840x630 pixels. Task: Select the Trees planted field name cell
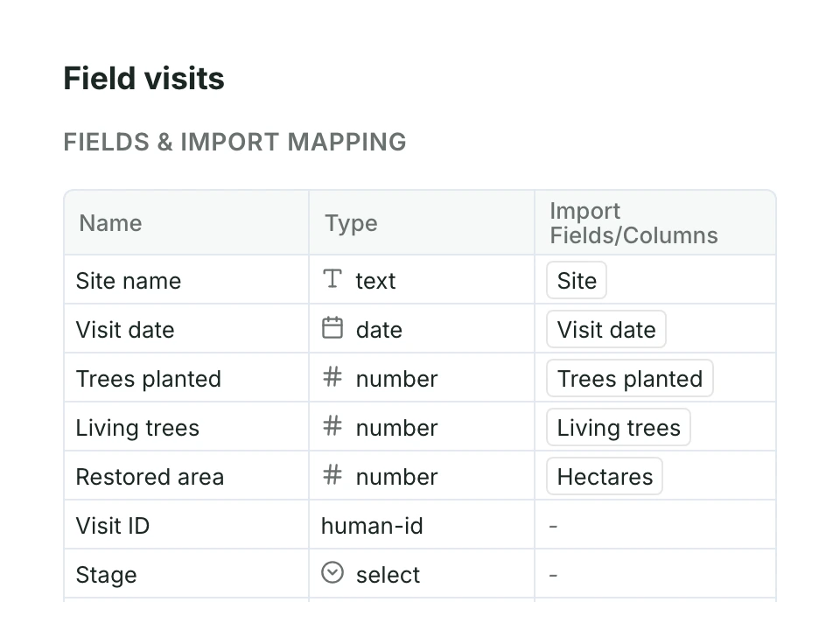point(186,378)
